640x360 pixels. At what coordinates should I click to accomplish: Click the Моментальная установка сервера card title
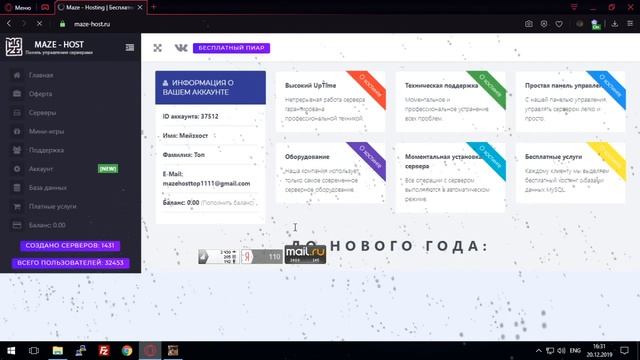click(x=444, y=162)
